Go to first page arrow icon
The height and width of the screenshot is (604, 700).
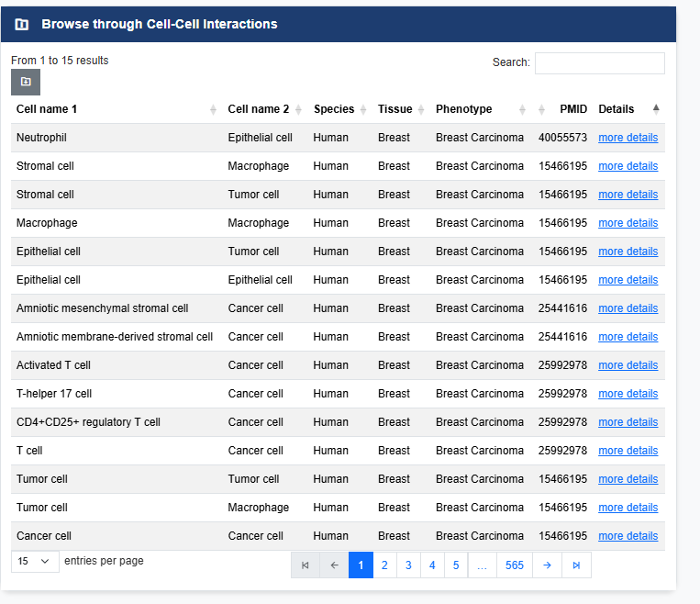(x=306, y=565)
